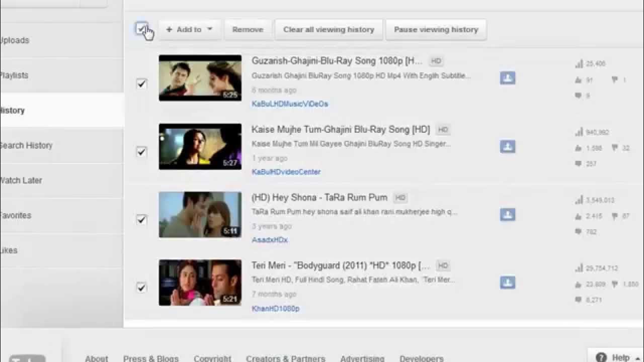Screen dimensions: 644x362
Task: Open Kaise Mujhe Tum-Ghajini title link
Action: (341, 129)
